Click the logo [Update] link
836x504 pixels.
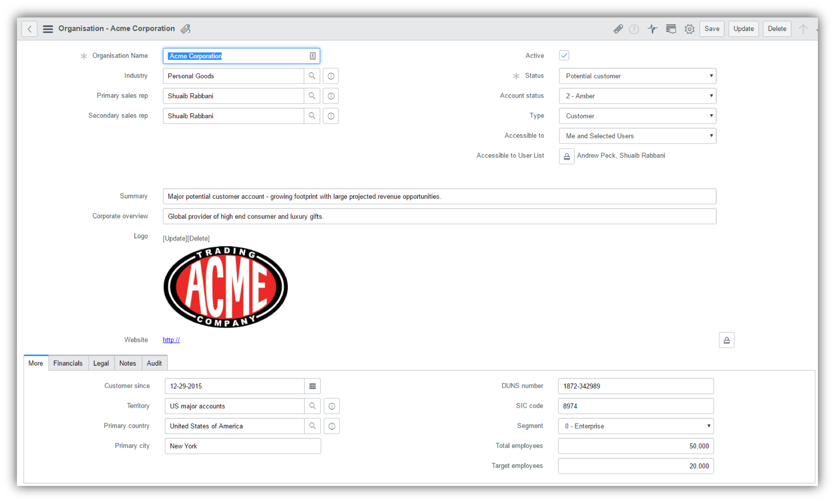(x=175, y=238)
